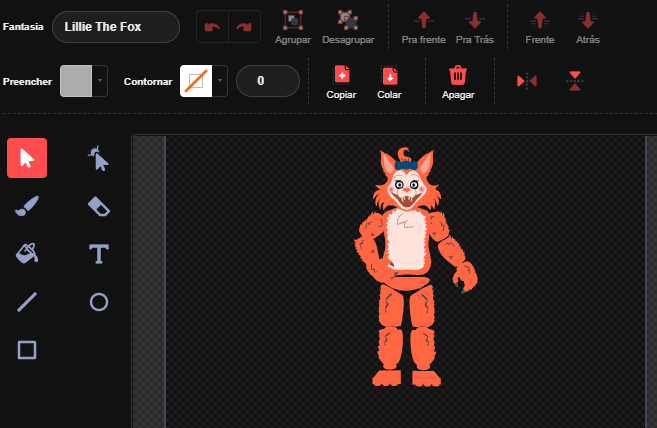Activate the Eraser tool
The image size is (657, 428).
tap(98, 206)
